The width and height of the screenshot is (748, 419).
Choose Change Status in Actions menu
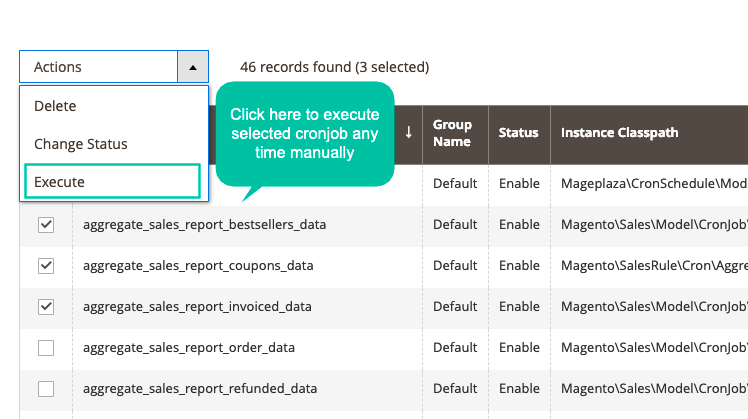tap(81, 144)
